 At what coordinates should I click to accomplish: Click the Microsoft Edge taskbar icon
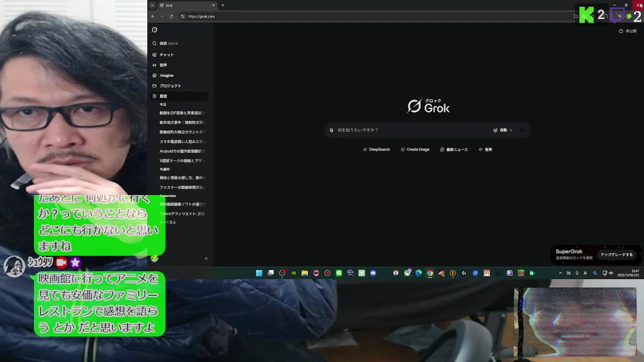coord(419,273)
